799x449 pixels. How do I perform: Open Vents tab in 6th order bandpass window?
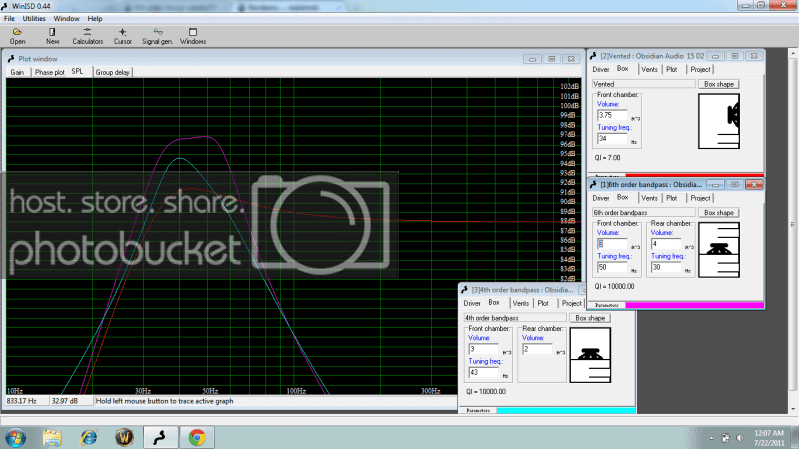(649, 198)
